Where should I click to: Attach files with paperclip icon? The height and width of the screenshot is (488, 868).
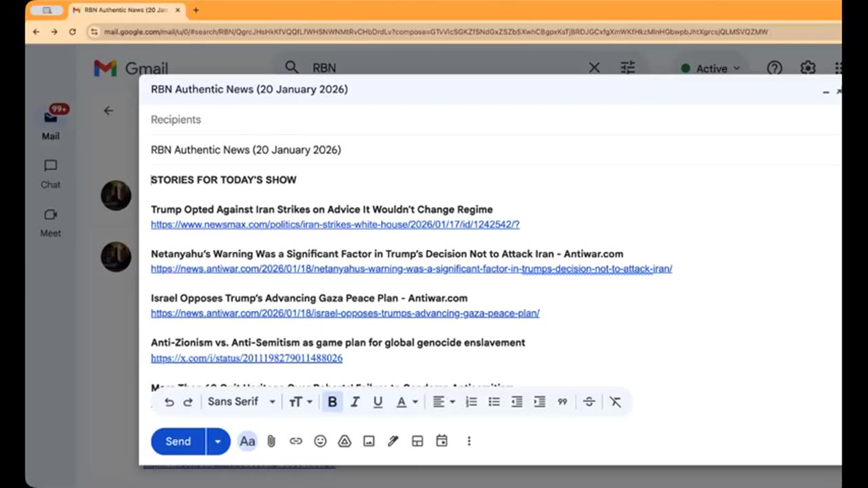tap(271, 441)
